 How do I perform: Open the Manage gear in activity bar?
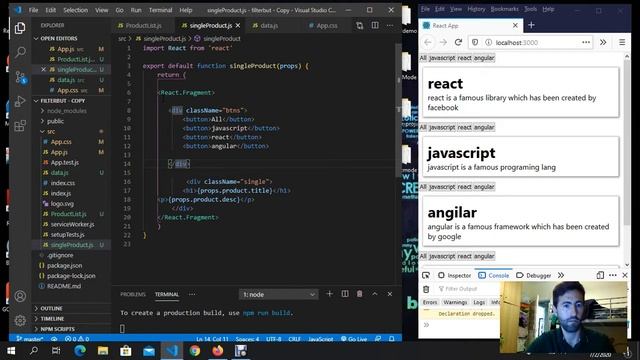(20, 320)
